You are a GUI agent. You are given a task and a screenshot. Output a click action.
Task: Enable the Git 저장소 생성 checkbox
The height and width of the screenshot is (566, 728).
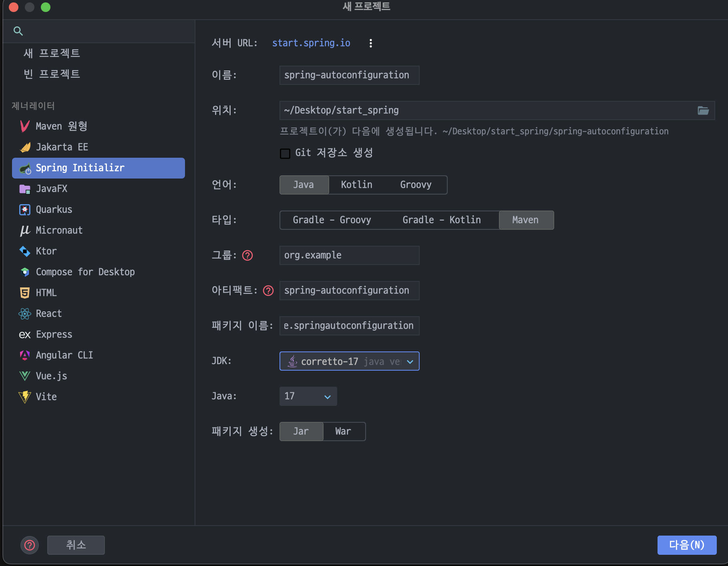(x=285, y=153)
